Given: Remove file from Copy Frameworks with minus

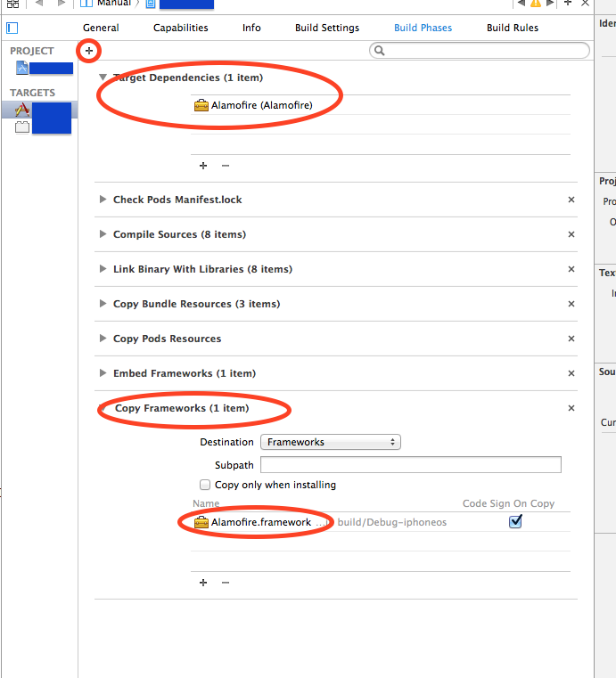Looking at the screenshot, I should pyautogui.click(x=226, y=583).
